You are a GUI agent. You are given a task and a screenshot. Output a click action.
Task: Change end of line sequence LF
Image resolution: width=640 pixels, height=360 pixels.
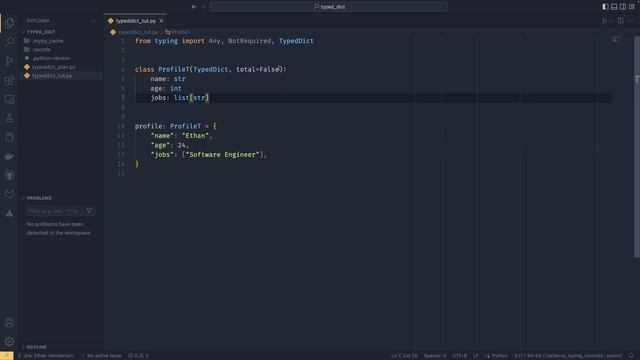pyautogui.click(x=476, y=356)
